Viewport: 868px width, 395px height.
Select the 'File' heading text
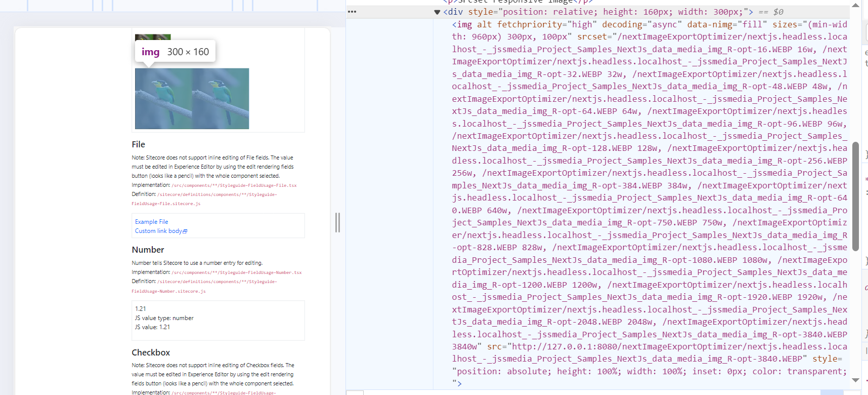[x=139, y=144]
